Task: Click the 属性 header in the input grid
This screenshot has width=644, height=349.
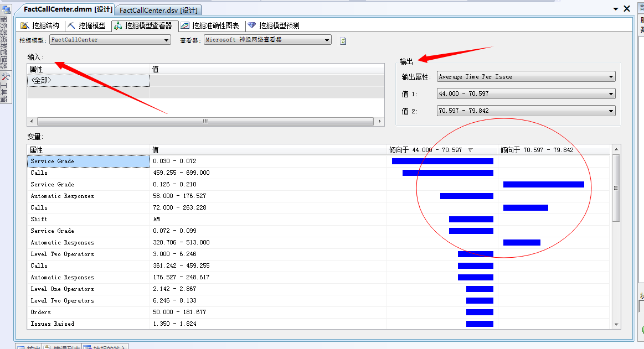Action: pyautogui.click(x=88, y=69)
